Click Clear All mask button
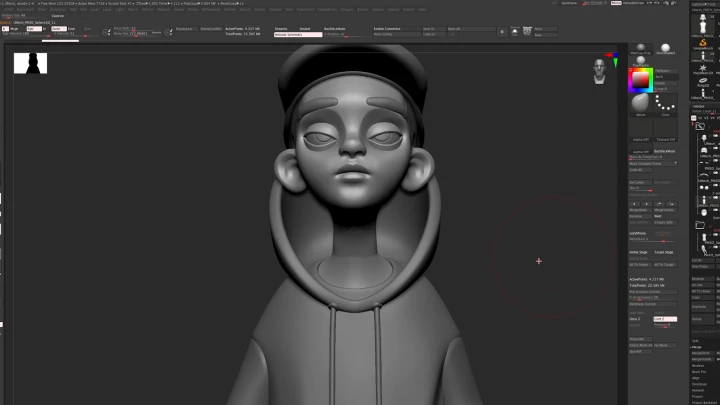 pos(640,170)
